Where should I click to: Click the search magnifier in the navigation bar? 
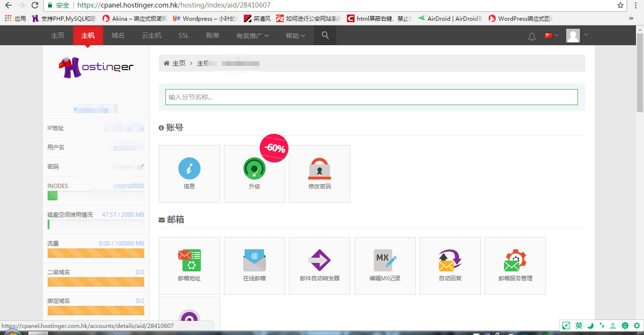(x=325, y=35)
